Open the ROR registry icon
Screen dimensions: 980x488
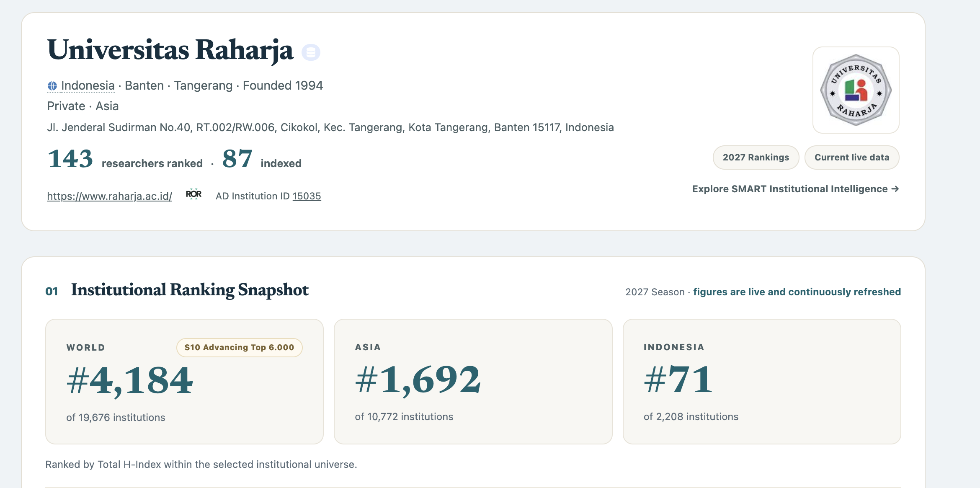[x=193, y=194]
